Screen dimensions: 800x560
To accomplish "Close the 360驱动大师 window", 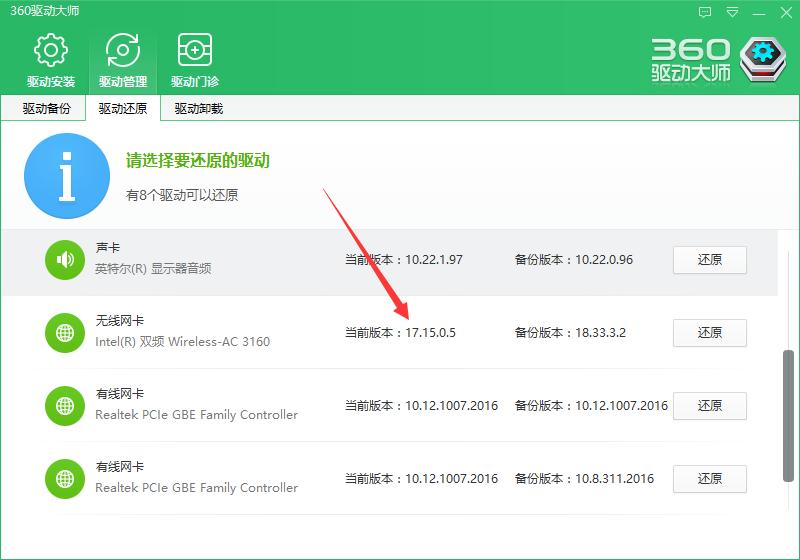I will coord(786,12).
